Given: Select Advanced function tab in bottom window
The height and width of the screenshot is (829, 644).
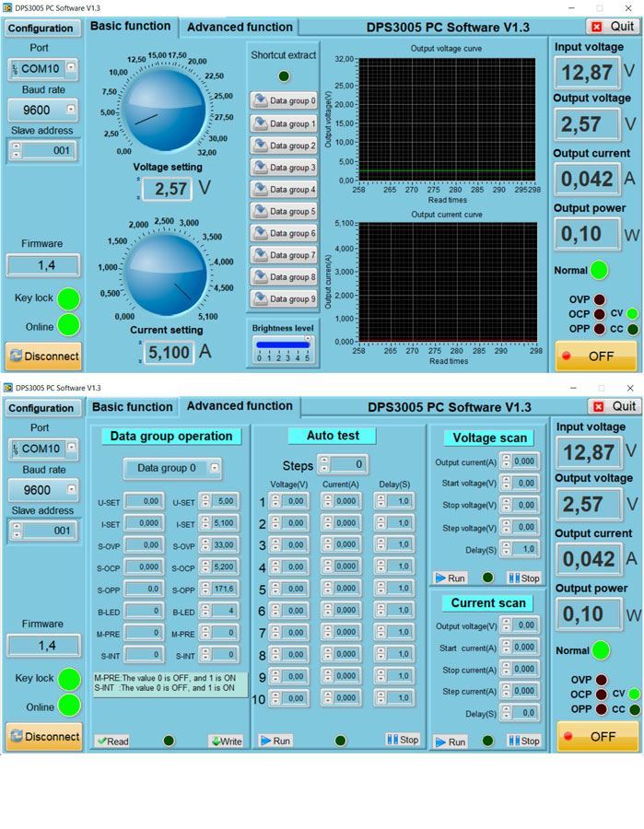Looking at the screenshot, I should pos(240,405).
